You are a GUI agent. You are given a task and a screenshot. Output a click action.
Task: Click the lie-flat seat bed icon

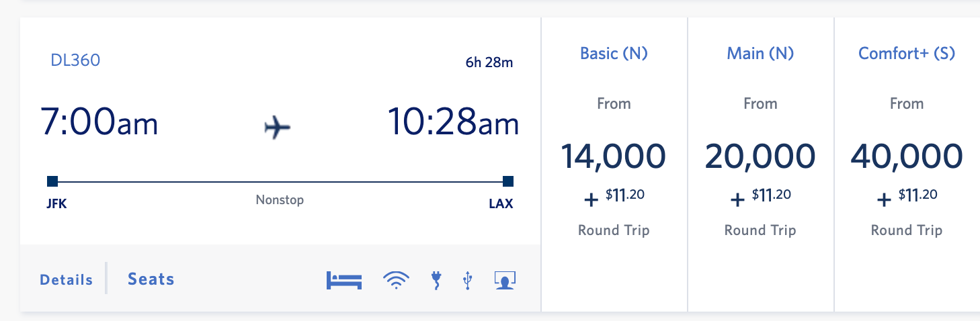pyautogui.click(x=344, y=280)
